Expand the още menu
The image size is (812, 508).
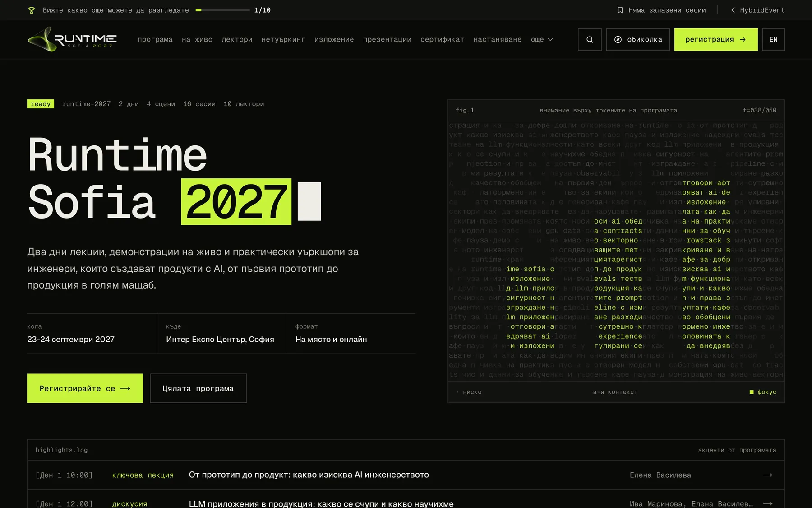tap(542, 39)
